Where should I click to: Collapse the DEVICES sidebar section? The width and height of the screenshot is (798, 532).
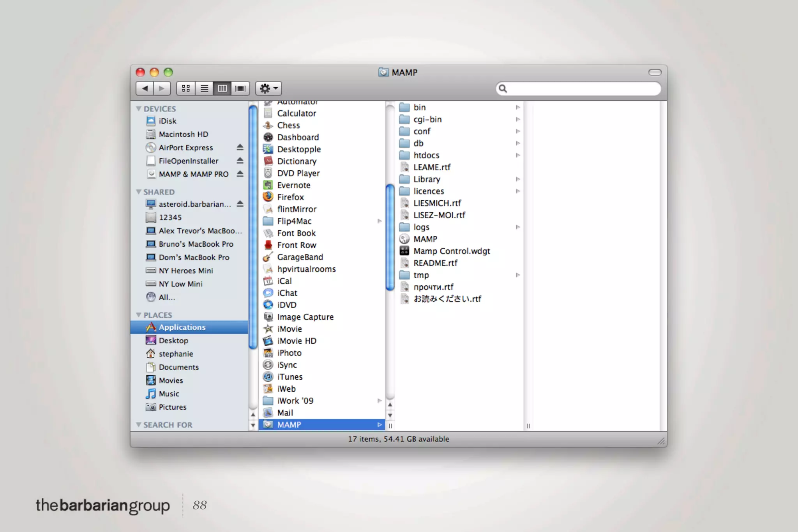139,109
